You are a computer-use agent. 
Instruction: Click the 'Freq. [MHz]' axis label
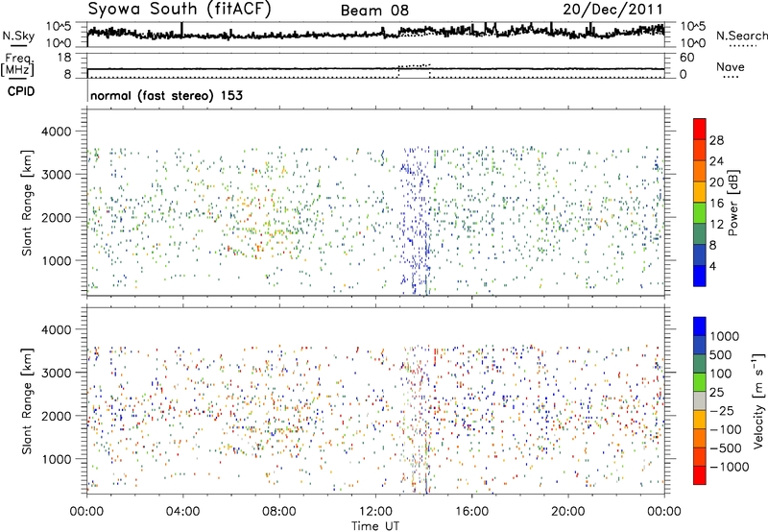coord(18,64)
